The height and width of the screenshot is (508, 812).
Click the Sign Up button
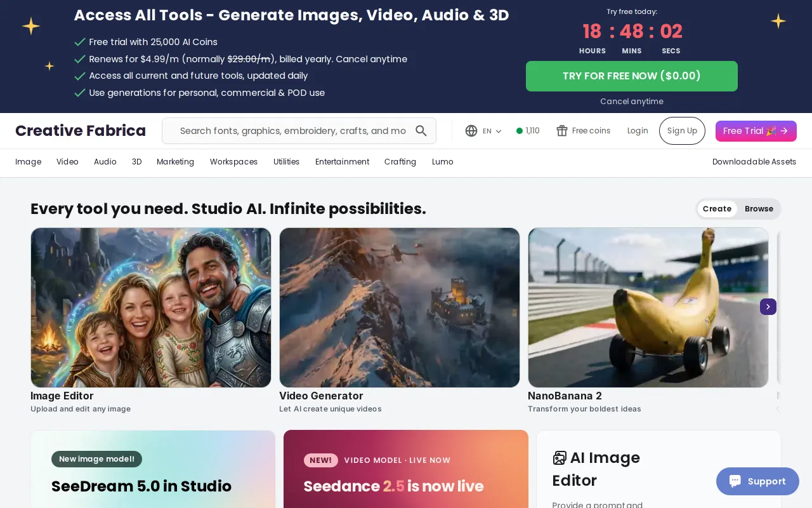pos(682,131)
